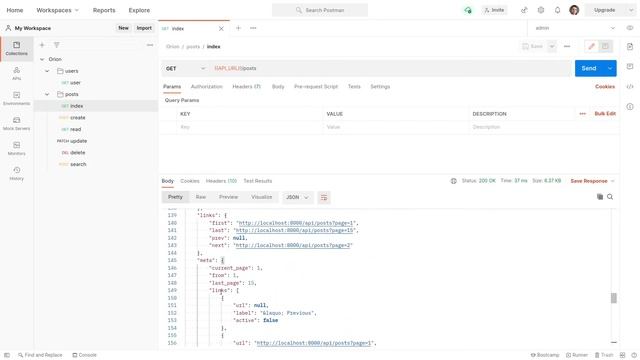Switch to the Pre-request Script tab
Viewport: 640px width, 360px height.
click(316, 87)
